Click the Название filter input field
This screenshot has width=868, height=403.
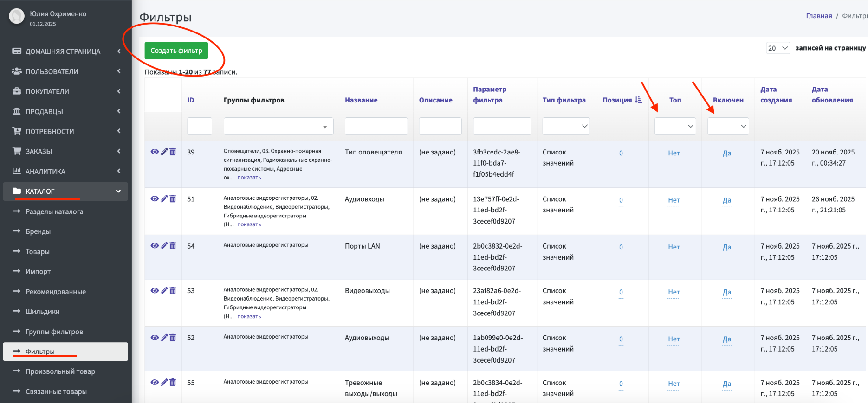(376, 126)
